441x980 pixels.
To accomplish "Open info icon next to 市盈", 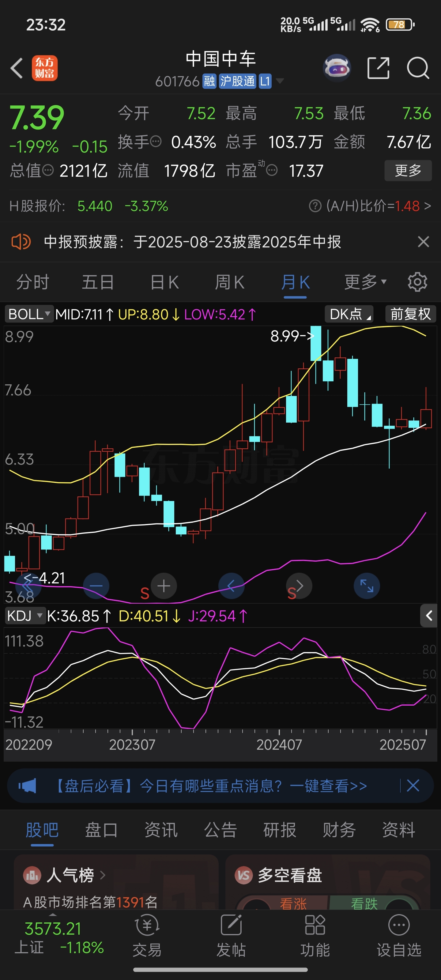I will pyautogui.click(x=272, y=171).
